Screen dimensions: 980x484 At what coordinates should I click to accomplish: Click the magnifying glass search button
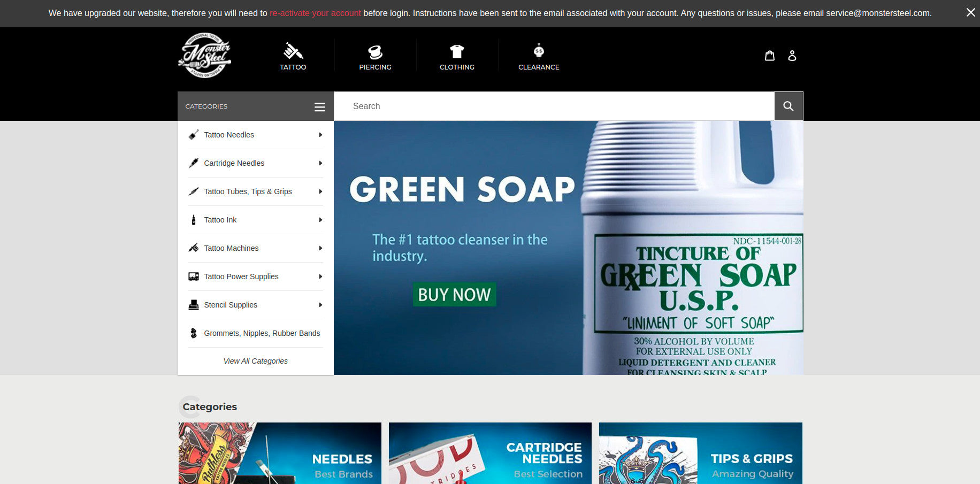[x=788, y=106]
